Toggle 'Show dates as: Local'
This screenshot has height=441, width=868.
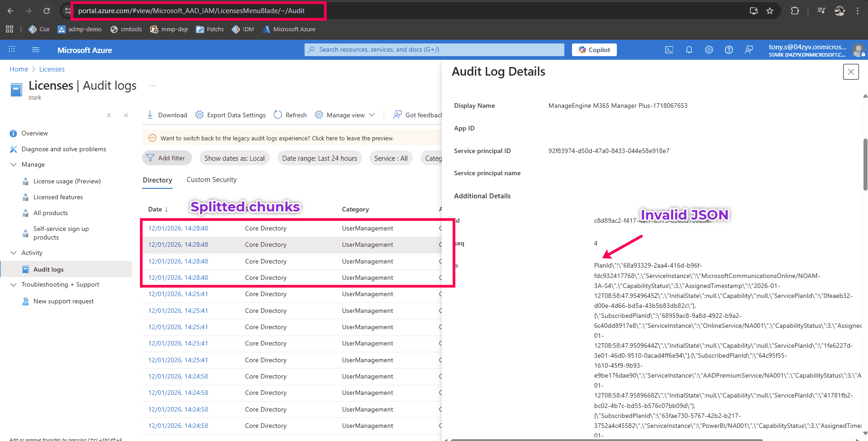coord(234,158)
